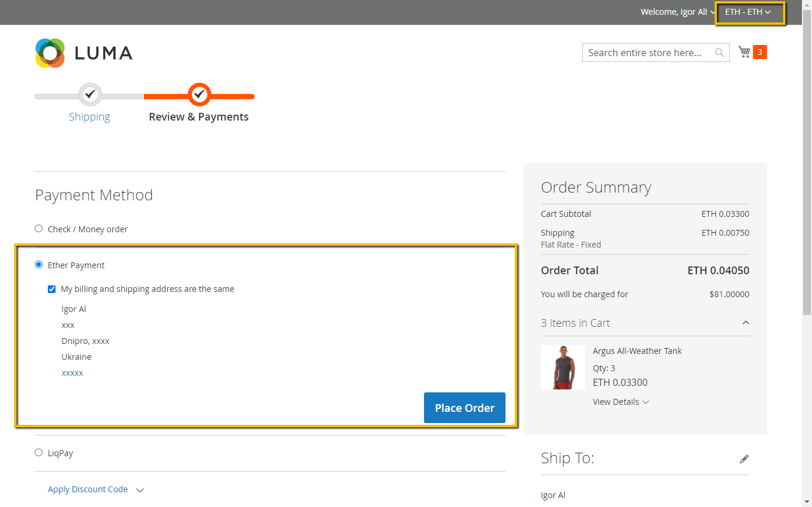Image resolution: width=812 pixels, height=507 pixels.
Task: Click the Shipping step checkmark circle
Action: pyautogui.click(x=90, y=94)
